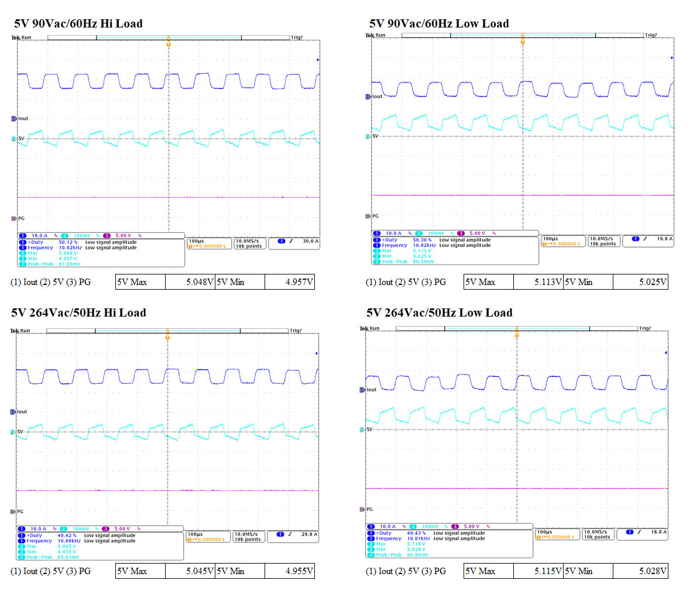This screenshot has width=700, height=594.
Task: Click the 5.025V table cell
Action: (641, 282)
